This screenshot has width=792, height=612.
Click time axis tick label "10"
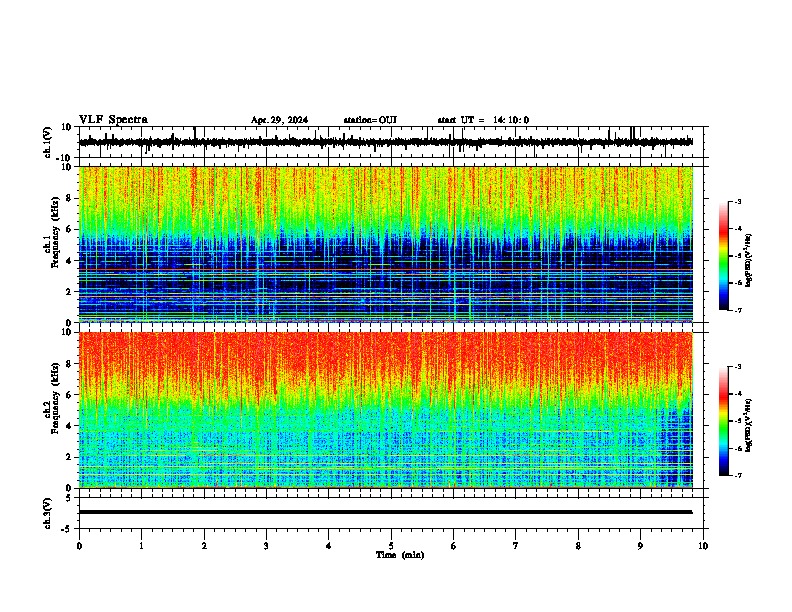[703, 546]
